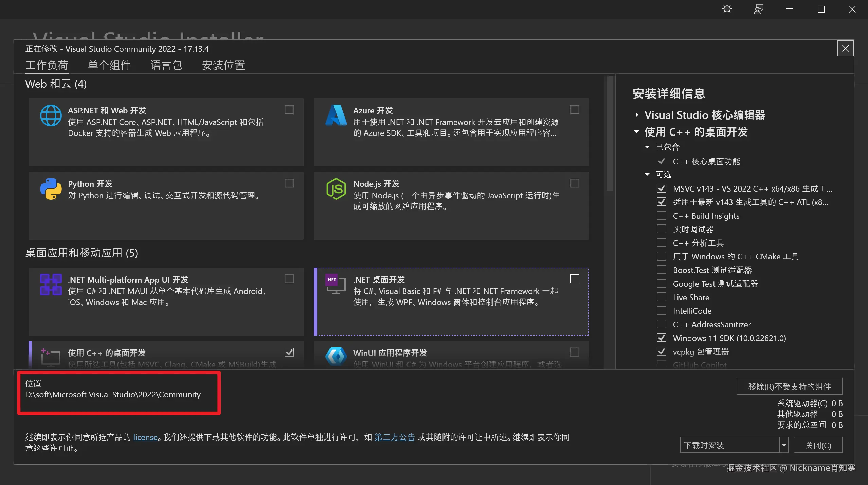The image size is (868, 485).
Task: Click the workloads list vertical scrollbar
Action: coord(610,133)
